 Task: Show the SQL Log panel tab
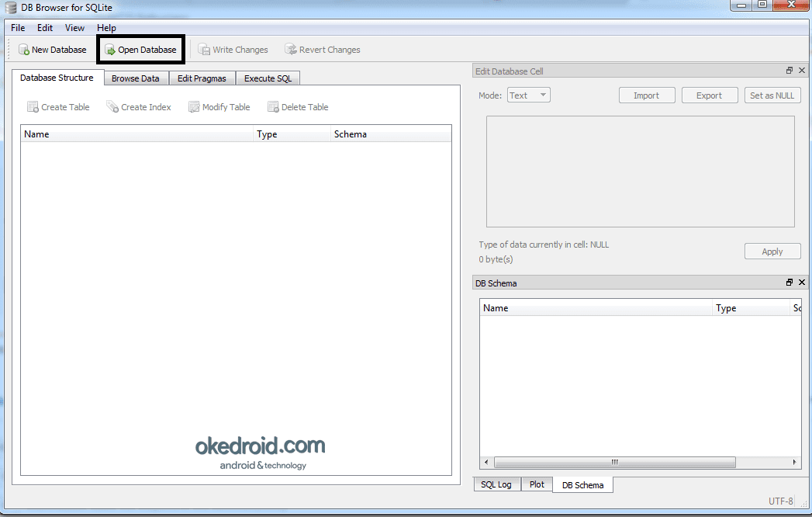point(496,484)
